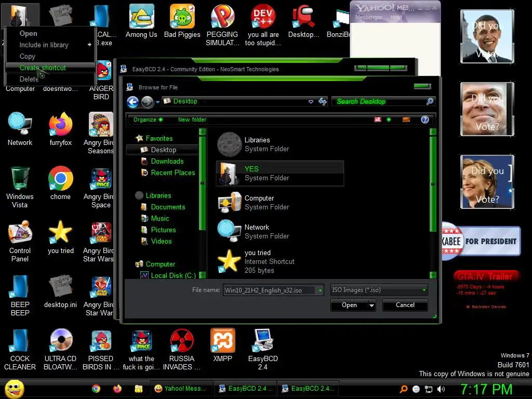The image size is (532, 399).
Task: Select the 'you tried' star desktop icon
Action: [60, 237]
